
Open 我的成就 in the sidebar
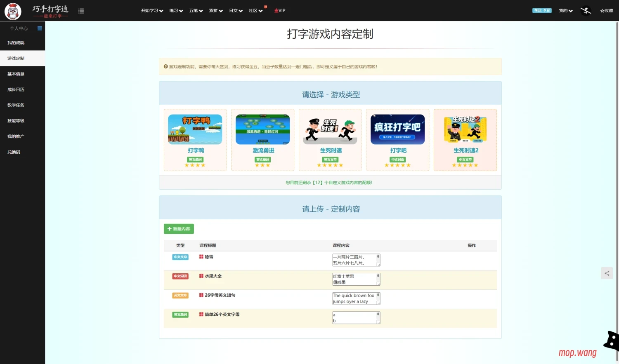coord(16,43)
